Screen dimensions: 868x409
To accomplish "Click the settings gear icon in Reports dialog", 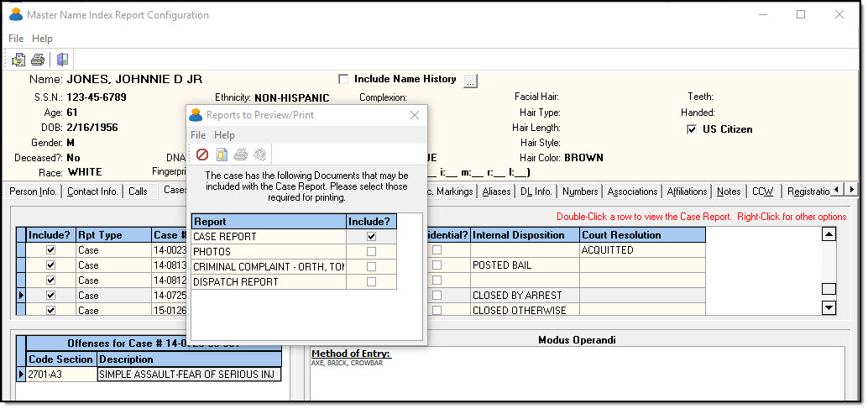I will 260,155.
